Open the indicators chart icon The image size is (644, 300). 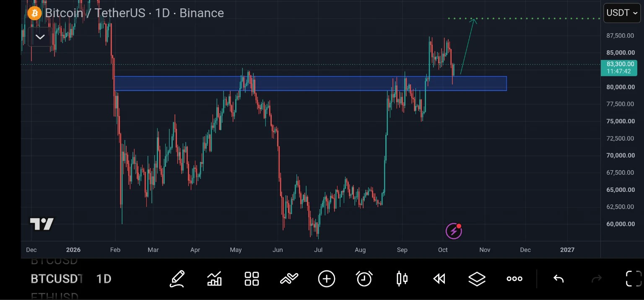coord(214,279)
